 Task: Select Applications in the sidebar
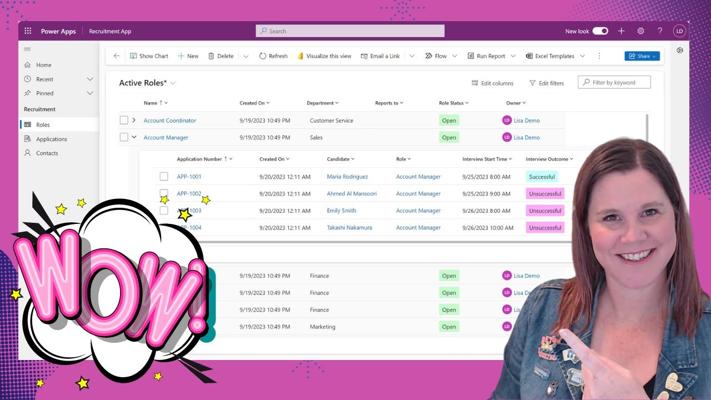[51, 139]
